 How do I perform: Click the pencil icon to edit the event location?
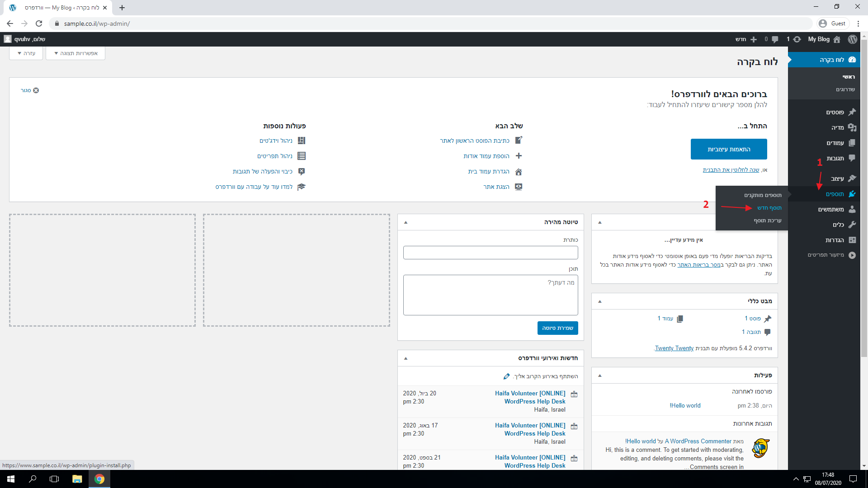pyautogui.click(x=506, y=376)
